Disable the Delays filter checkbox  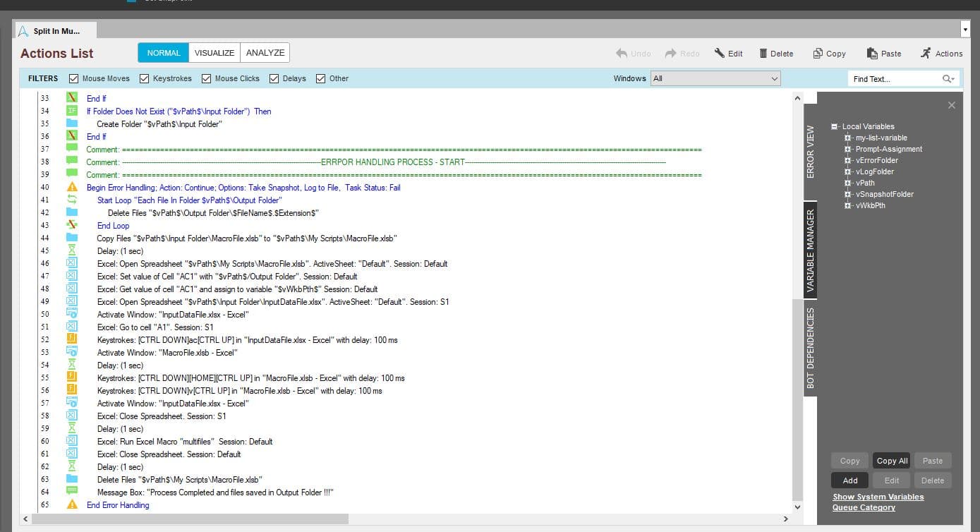click(x=274, y=78)
